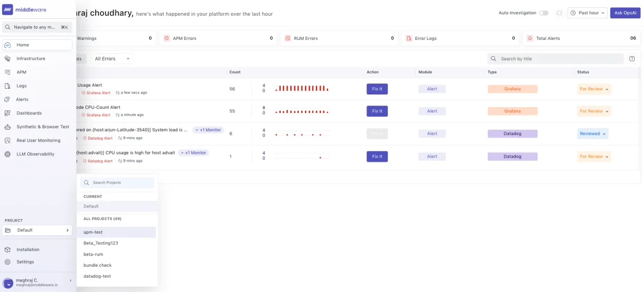Toggle the Auto Investigation switch
644x292 pixels.
click(x=544, y=13)
